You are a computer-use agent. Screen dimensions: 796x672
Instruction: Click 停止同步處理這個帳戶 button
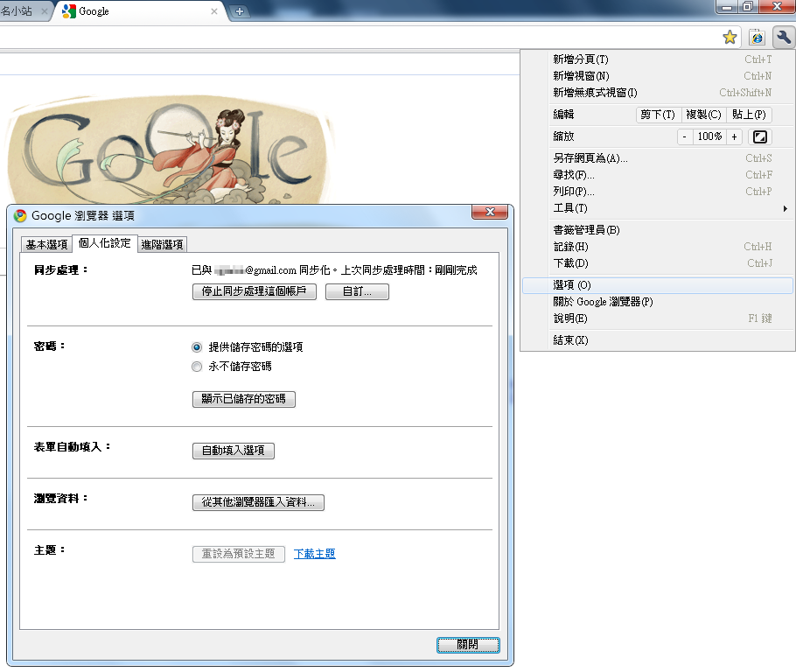[x=255, y=291]
